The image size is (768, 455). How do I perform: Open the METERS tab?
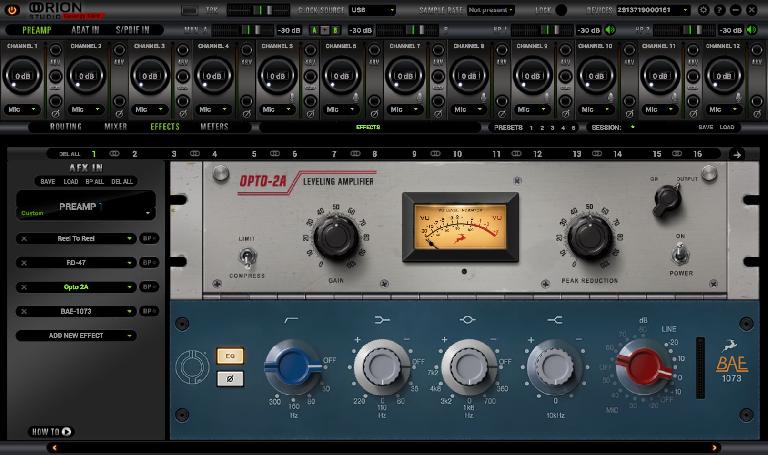(214, 126)
